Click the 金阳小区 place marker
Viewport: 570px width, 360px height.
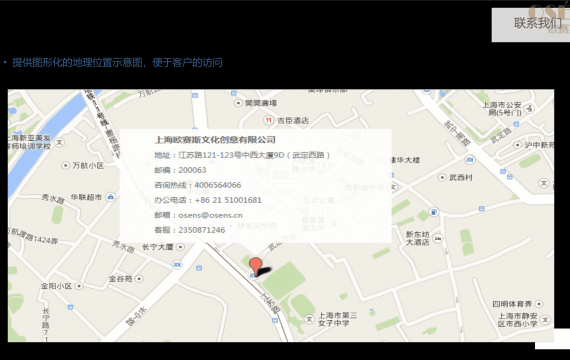[79, 286]
